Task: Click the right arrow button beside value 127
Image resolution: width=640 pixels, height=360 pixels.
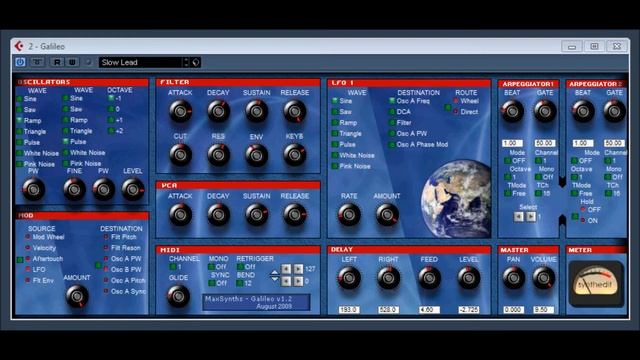Action: [x=298, y=269]
